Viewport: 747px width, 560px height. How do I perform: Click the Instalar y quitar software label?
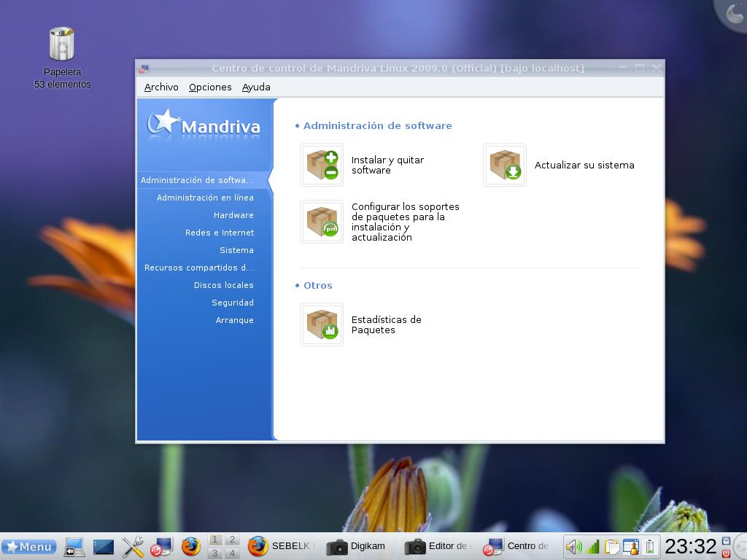[387, 166]
